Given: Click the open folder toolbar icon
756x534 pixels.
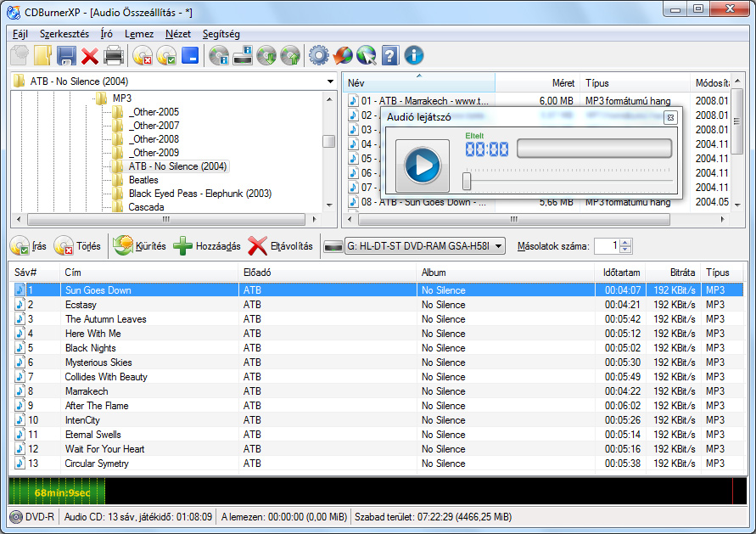Looking at the screenshot, I should 43,56.
